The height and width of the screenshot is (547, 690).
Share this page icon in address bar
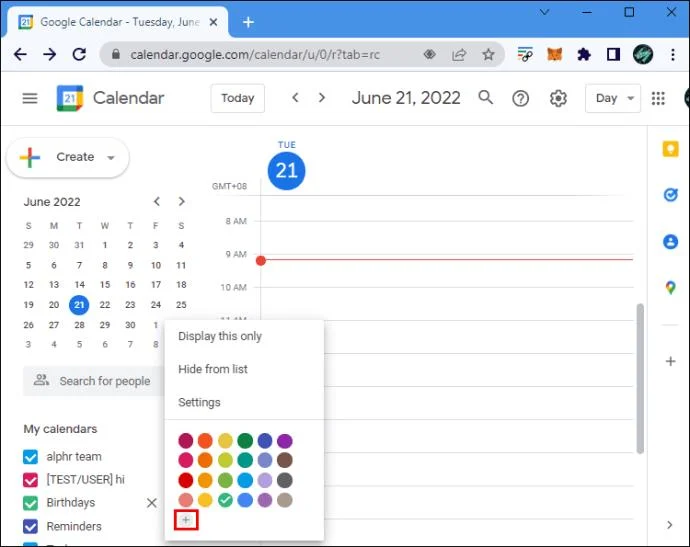click(x=459, y=55)
